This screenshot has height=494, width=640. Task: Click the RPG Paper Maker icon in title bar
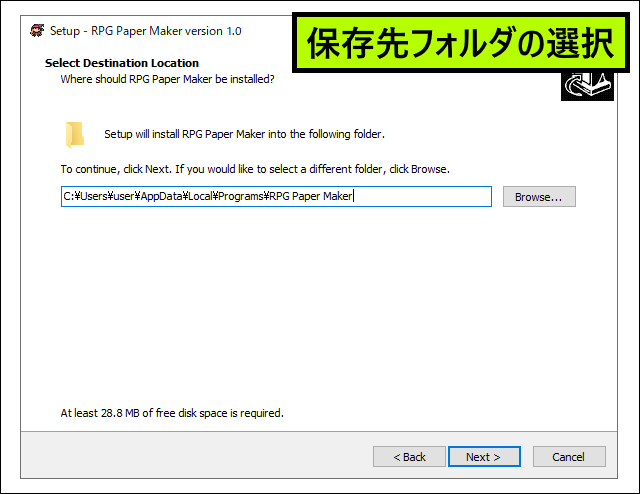[x=37, y=30]
